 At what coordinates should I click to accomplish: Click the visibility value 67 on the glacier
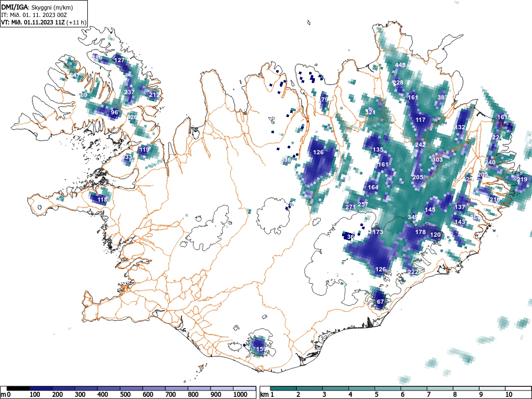(x=380, y=302)
